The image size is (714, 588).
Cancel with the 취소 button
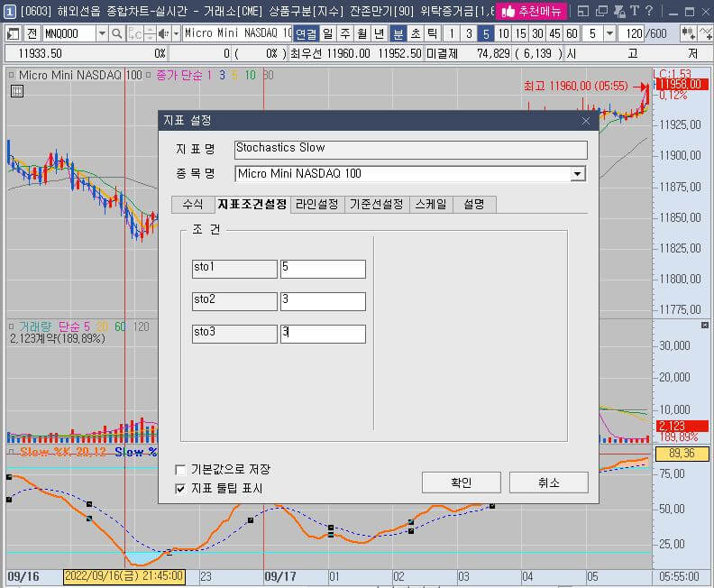(549, 482)
